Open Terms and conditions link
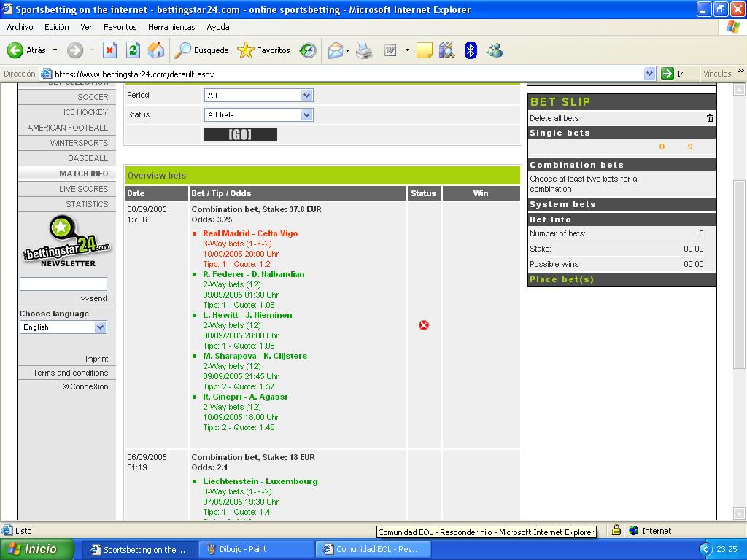Screen dimensions: 747x560 (x=71, y=373)
